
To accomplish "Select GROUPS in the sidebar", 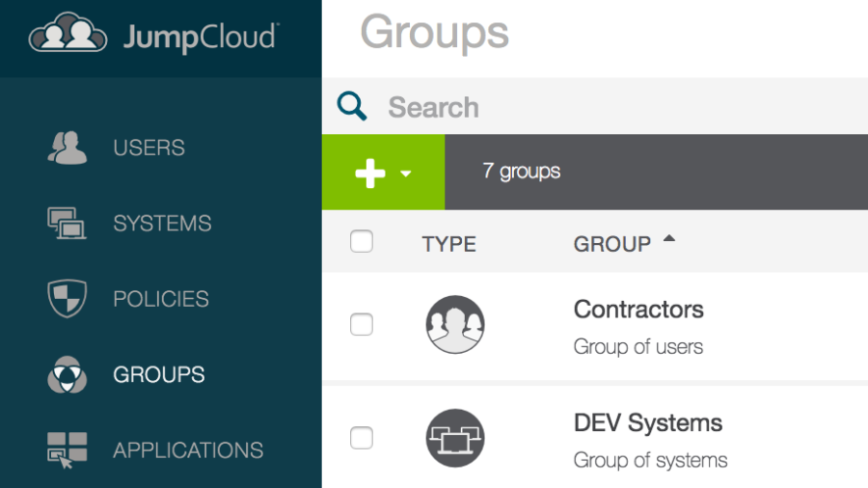I will tap(159, 374).
